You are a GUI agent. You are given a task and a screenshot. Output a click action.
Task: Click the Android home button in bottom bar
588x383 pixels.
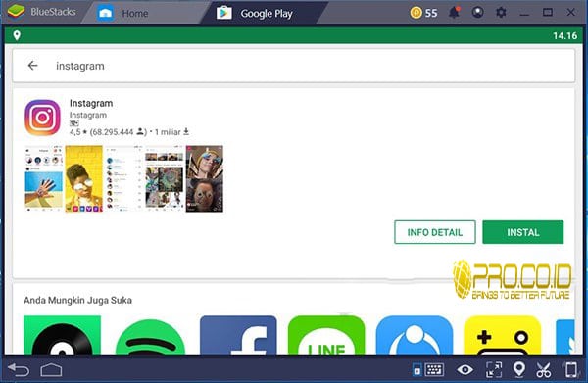51,370
